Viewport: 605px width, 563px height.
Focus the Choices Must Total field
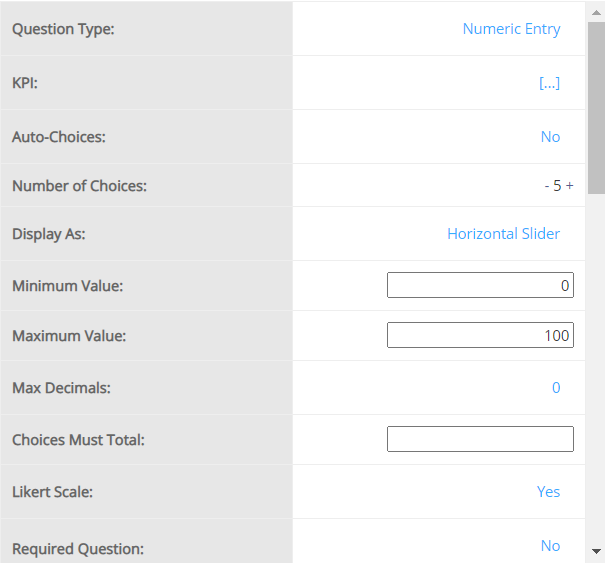480,439
